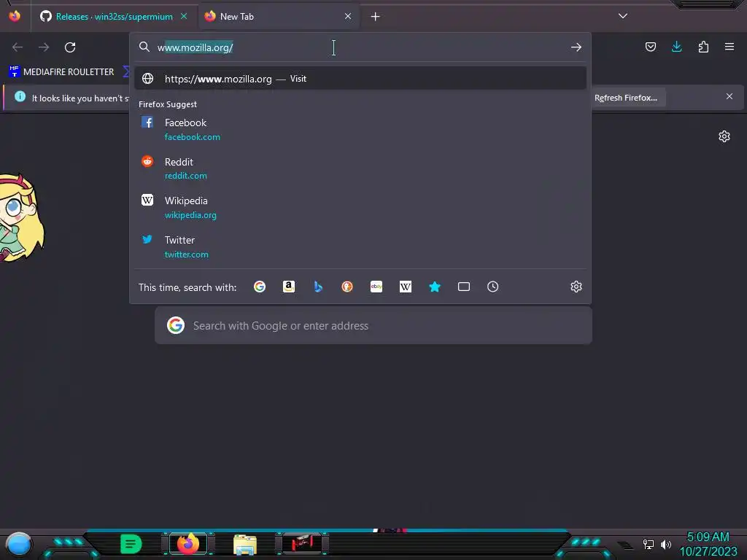Image resolution: width=747 pixels, height=560 pixels.
Task: Search this time with eBay
Action: pyautogui.click(x=376, y=287)
